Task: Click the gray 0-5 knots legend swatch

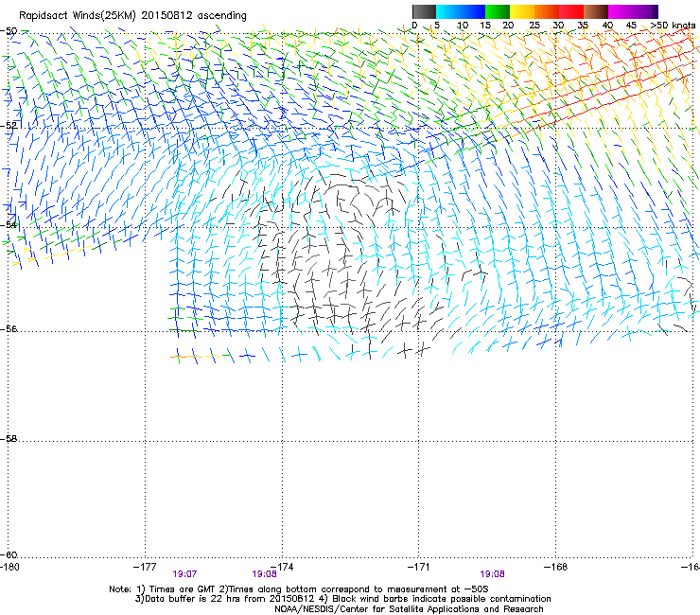Action: click(424, 11)
